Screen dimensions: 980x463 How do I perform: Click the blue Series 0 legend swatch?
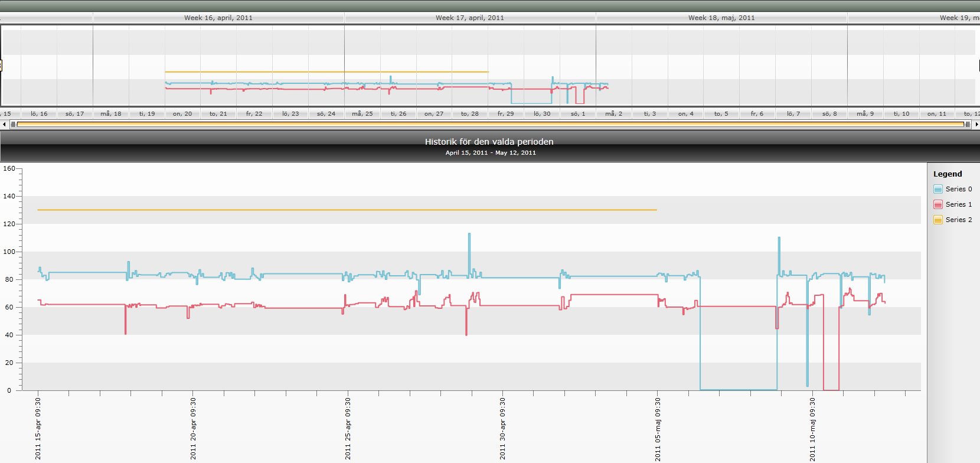coord(938,189)
